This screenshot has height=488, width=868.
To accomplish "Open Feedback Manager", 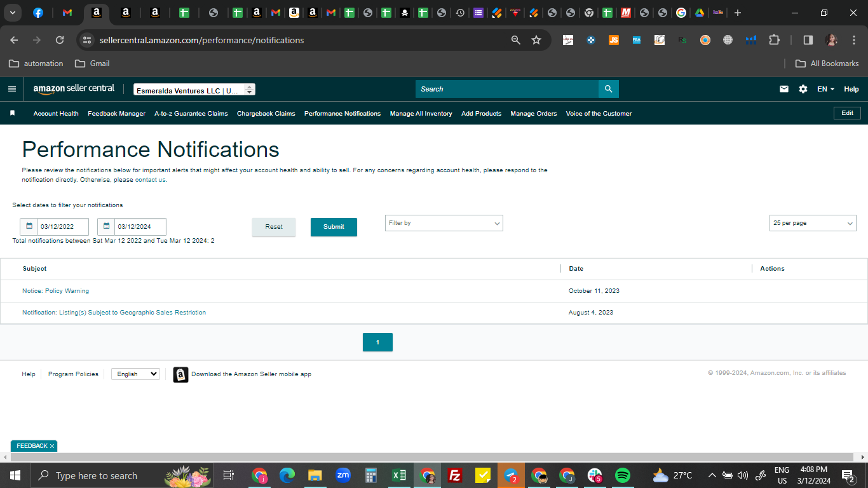I will click(x=117, y=113).
